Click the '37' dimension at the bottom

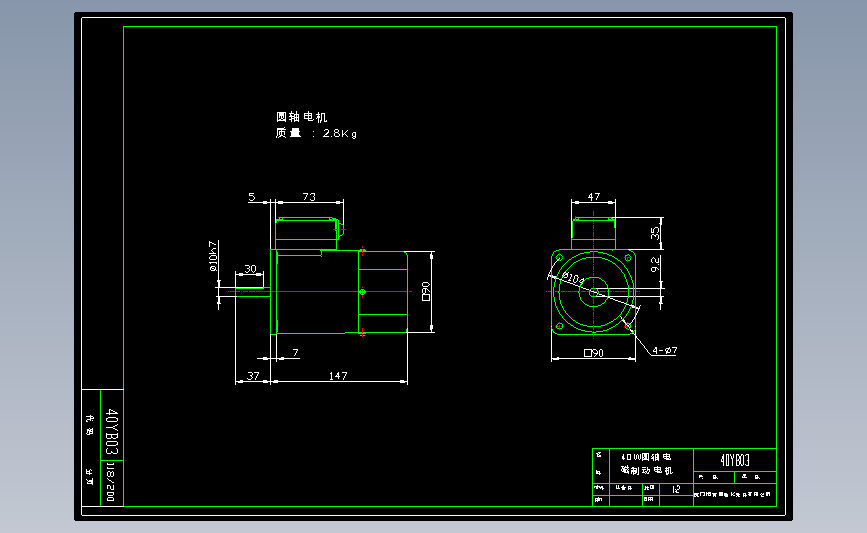(253, 375)
